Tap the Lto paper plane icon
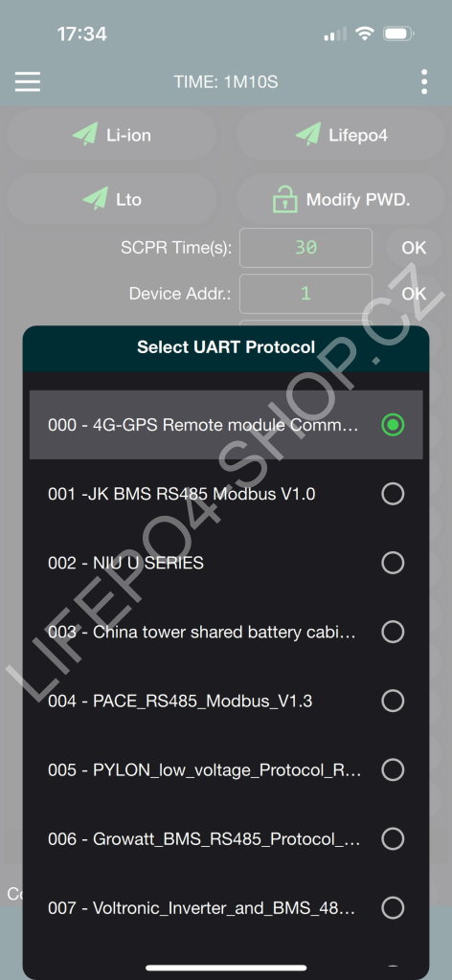This screenshot has width=452, height=980. click(x=95, y=199)
